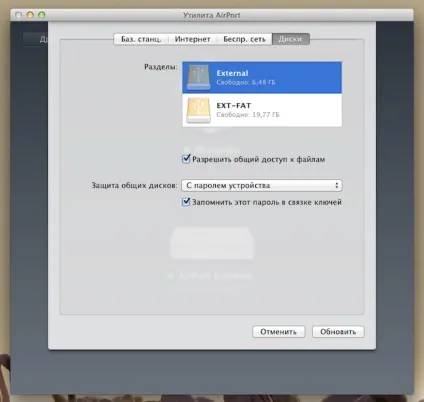Toggle file sharing checkbox
The width and height of the screenshot is (424, 402).
pyautogui.click(x=186, y=159)
